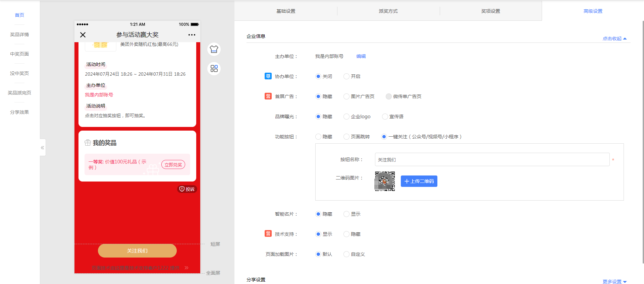Switch to 奖项设置 tab

491,11
